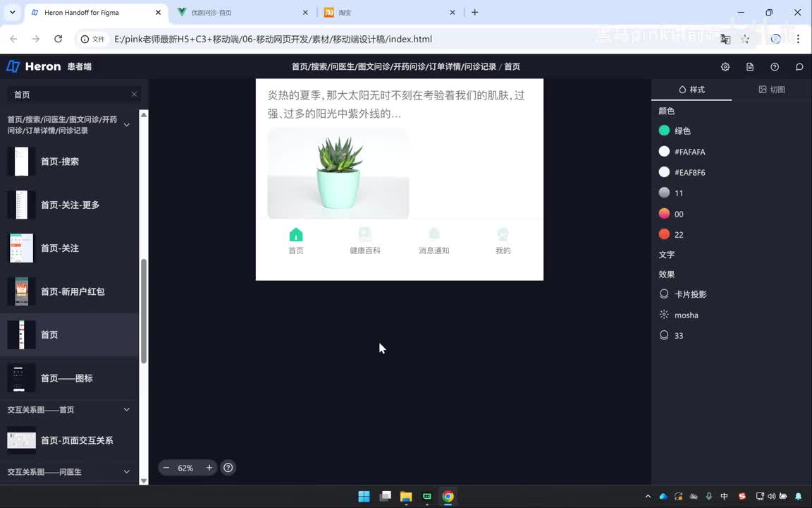
Task: Open the 首页-页面交互关系 page
Action: [x=69, y=440]
